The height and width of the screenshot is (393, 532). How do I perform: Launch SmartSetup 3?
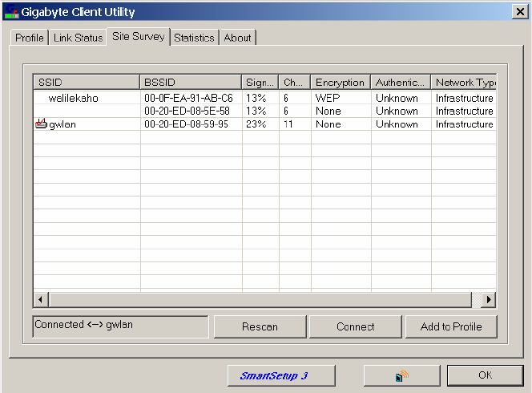pyautogui.click(x=281, y=375)
